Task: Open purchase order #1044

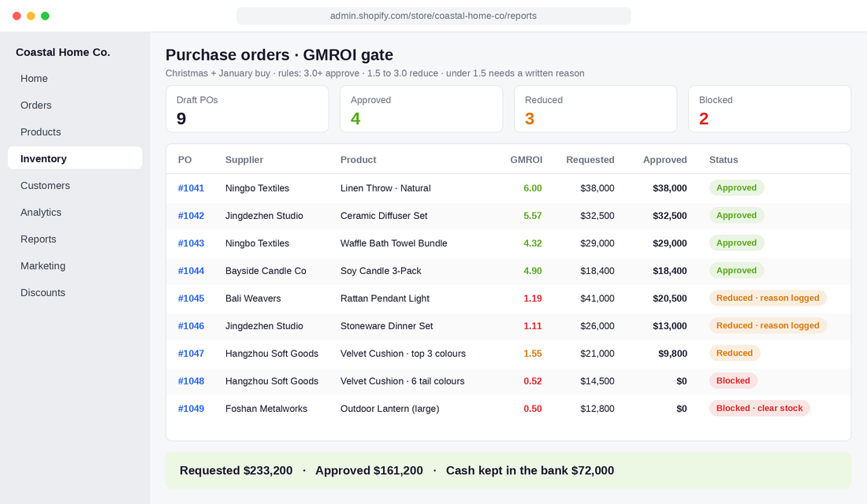Action: (191, 271)
